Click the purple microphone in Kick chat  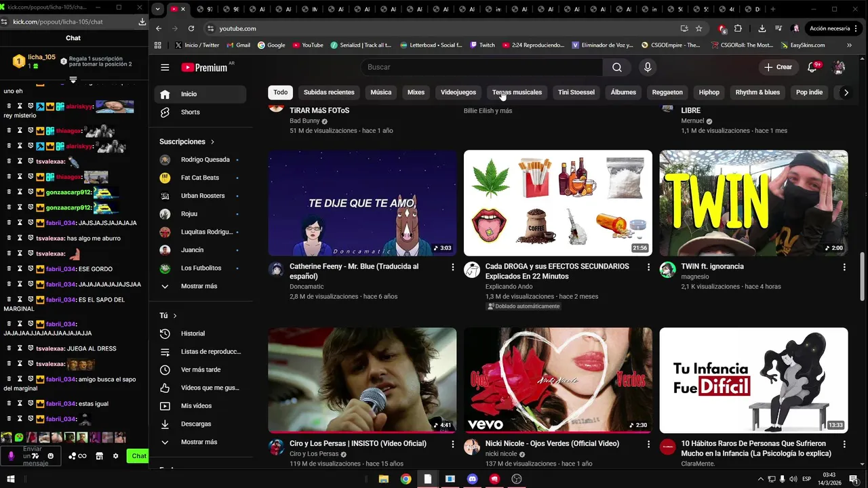click(x=11, y=456)
